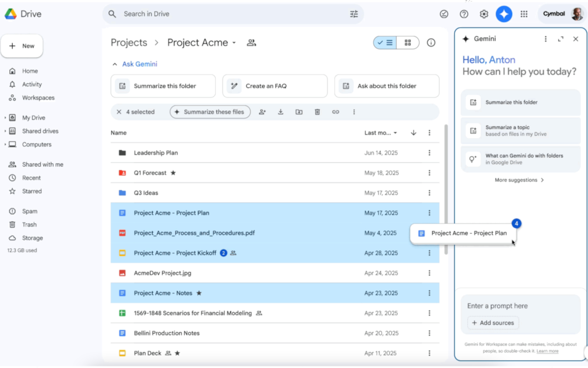This screenshot has width=588, height=368.
Task: Switch to grid layout view
Action: (x=408, y=43)
